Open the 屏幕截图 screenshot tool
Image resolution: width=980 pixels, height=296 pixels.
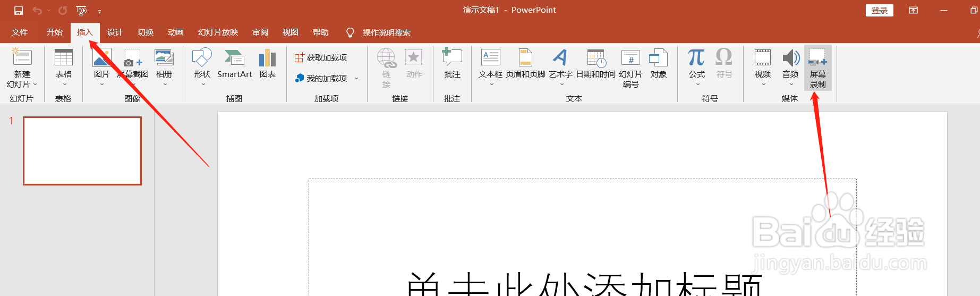[133, 64]
